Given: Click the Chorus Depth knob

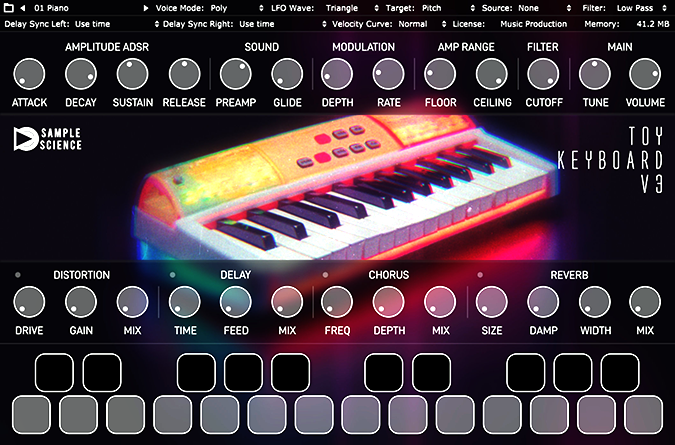Looking at the screenshot, I should (388, 302).
